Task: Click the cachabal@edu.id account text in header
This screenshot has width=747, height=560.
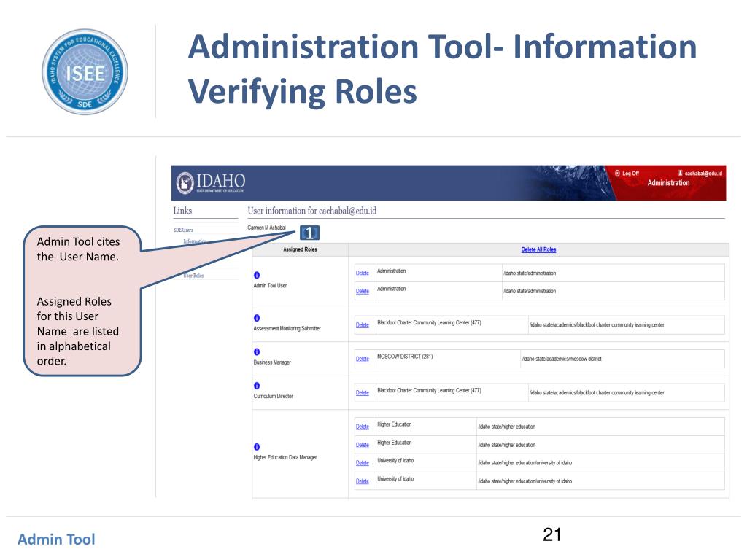Action: click(x=703, y=174)
